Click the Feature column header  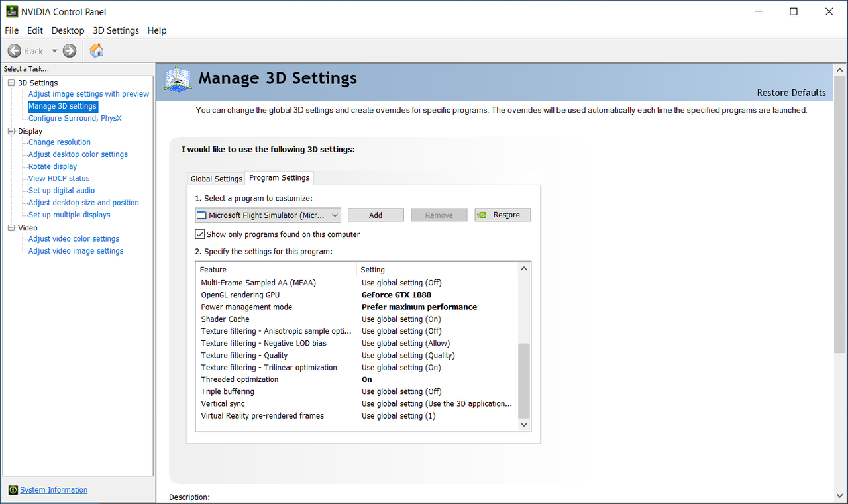coord(276,270)
